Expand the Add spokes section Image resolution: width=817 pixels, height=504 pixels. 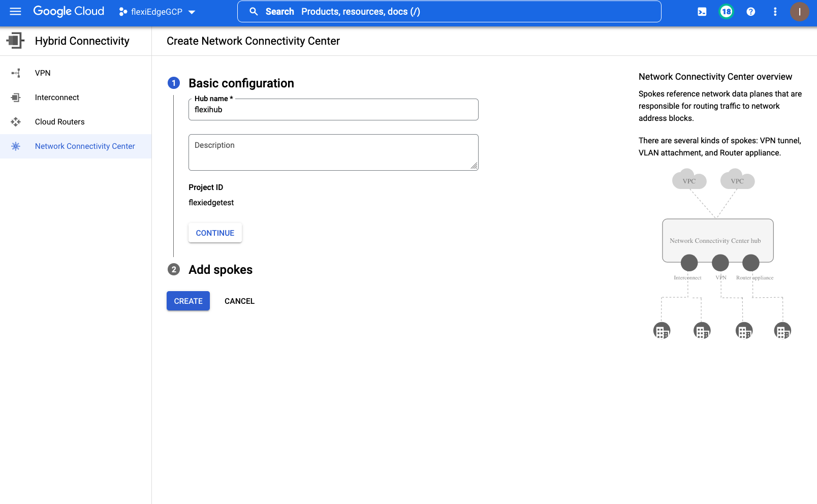click(x=221, y=270)
